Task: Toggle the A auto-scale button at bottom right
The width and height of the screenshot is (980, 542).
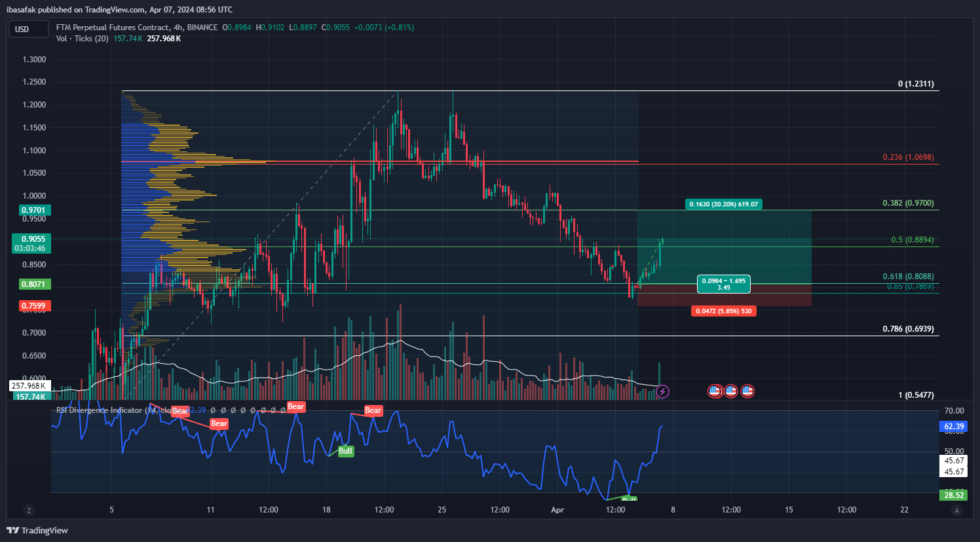Action: pyautogui.click(x=957, y=511)
